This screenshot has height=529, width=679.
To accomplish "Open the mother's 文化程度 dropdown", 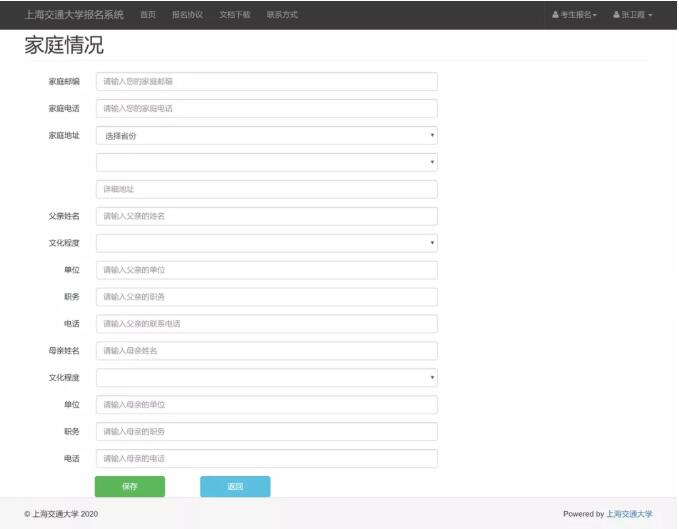I will tap(266, 378).
